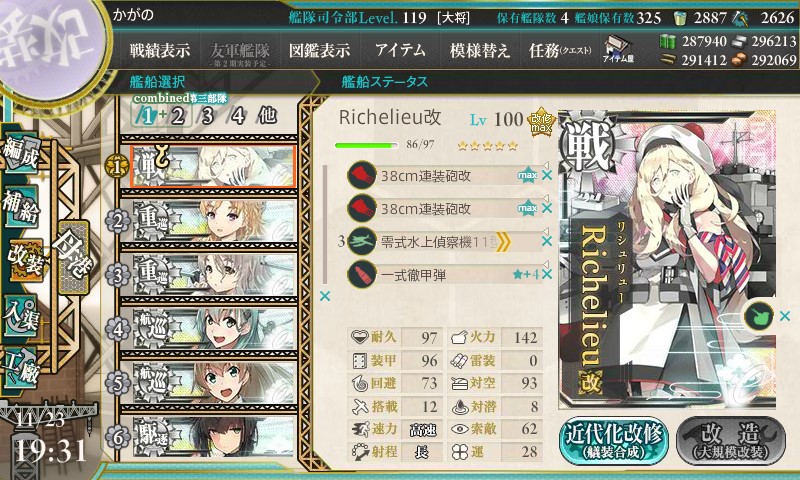The width and height of the screenshot is (800, 480).
Task: Open 戦績表示 in top menu
Action: pyautogui.click(x=159, y=50)
